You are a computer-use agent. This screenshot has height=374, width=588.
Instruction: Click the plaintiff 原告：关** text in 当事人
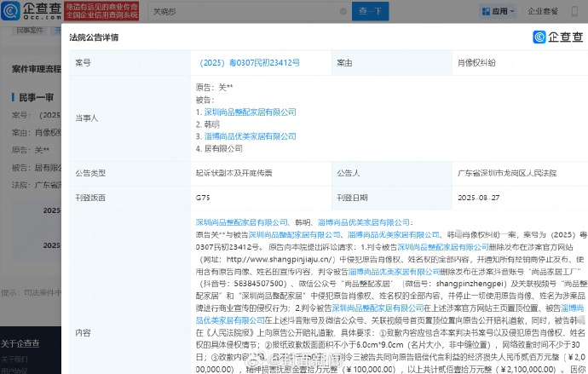(x=214, y=88)
